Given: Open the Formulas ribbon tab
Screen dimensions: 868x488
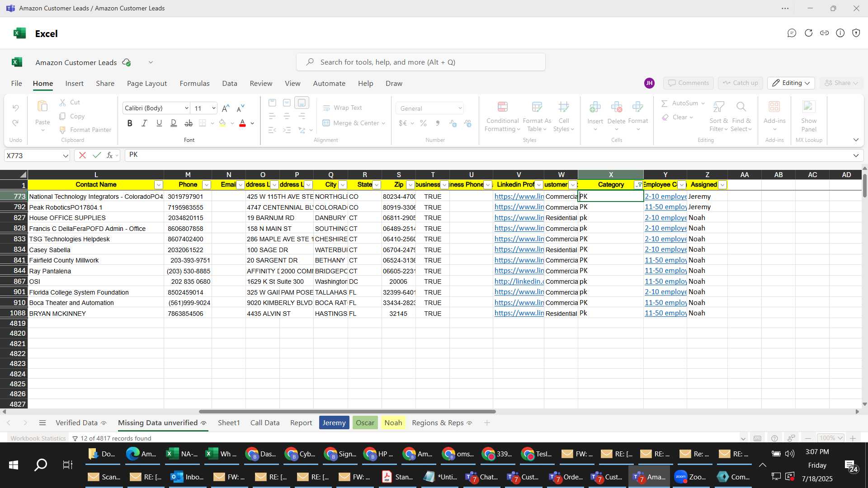Looking at the screenshot, I should (194, 84).
